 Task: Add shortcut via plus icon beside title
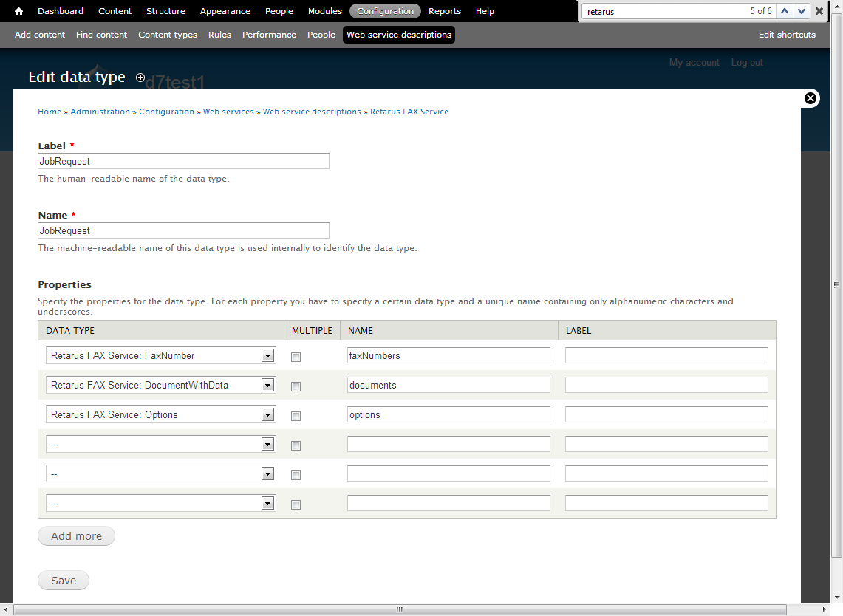pyautogui.click(x=140, y=78)
